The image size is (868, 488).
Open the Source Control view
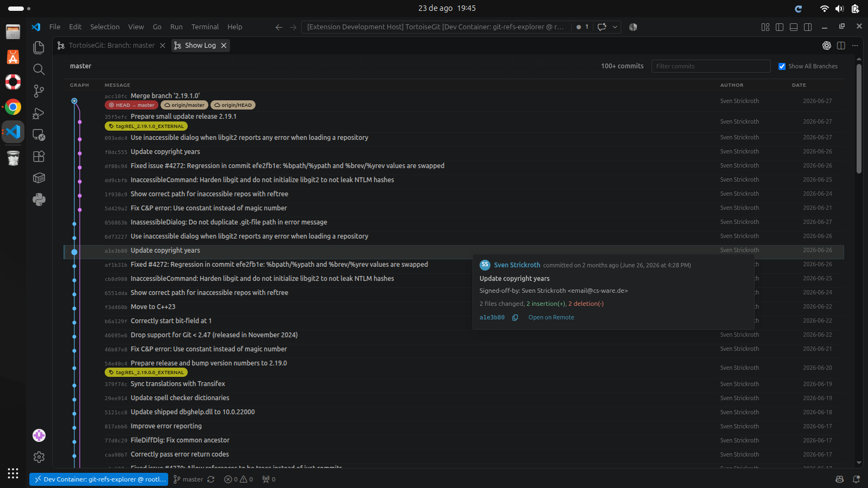(x=39, y=91)
